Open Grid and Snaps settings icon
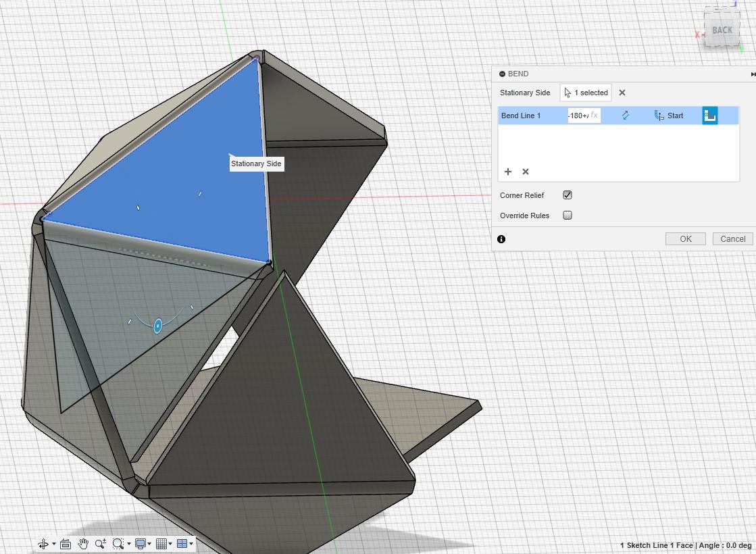Image resolution: width=756 pixels, height=554 pixels. pyautogui.click(x=161, y=544)
